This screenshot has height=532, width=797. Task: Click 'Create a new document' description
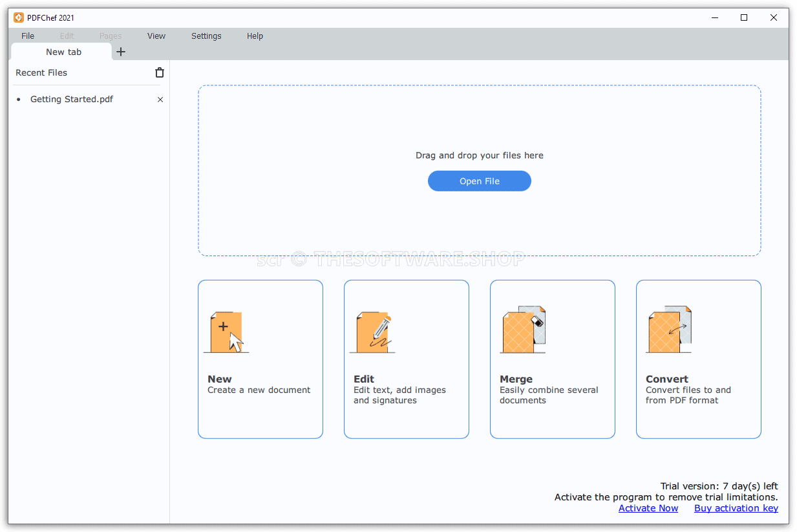tap(259, 390)
